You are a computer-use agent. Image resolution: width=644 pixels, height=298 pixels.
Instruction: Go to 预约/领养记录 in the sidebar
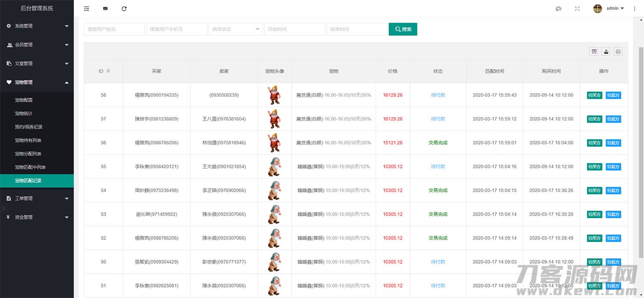click(29, 127)
